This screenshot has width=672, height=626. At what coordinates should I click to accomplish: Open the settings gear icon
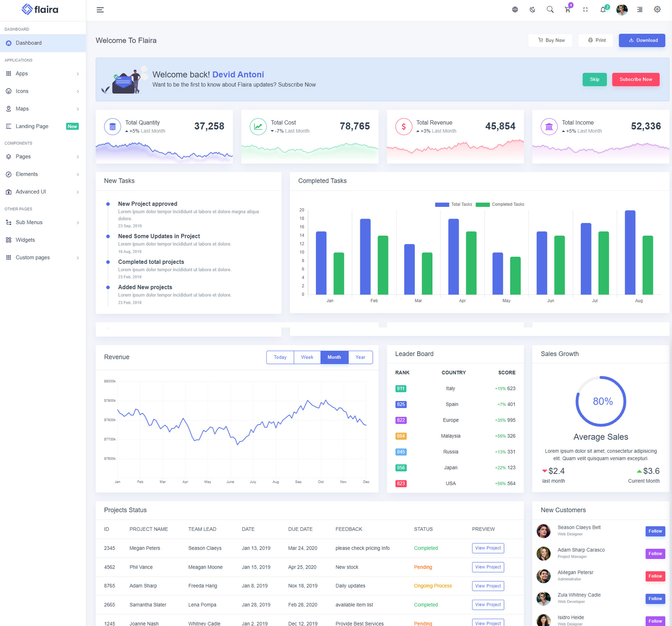657,10
